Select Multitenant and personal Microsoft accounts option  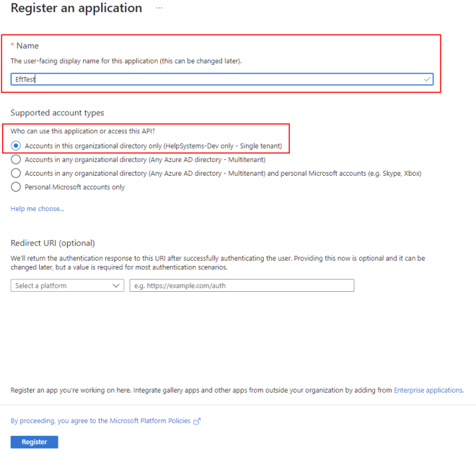[x=16, y=173]
